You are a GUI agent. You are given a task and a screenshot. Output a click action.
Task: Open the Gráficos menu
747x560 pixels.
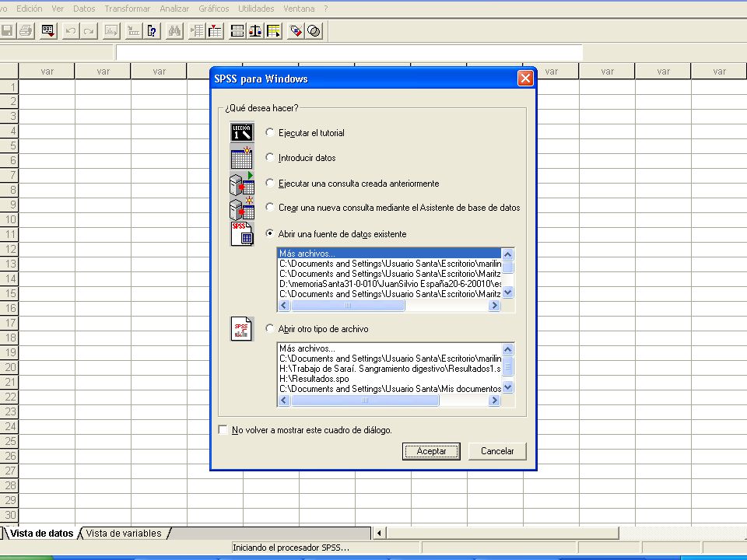click(x=213, y=9)
